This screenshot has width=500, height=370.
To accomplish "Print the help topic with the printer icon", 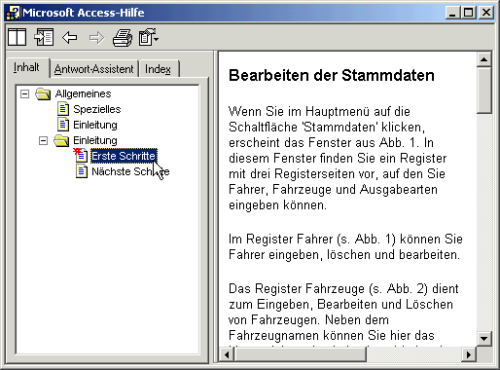I will pos(122,38).
